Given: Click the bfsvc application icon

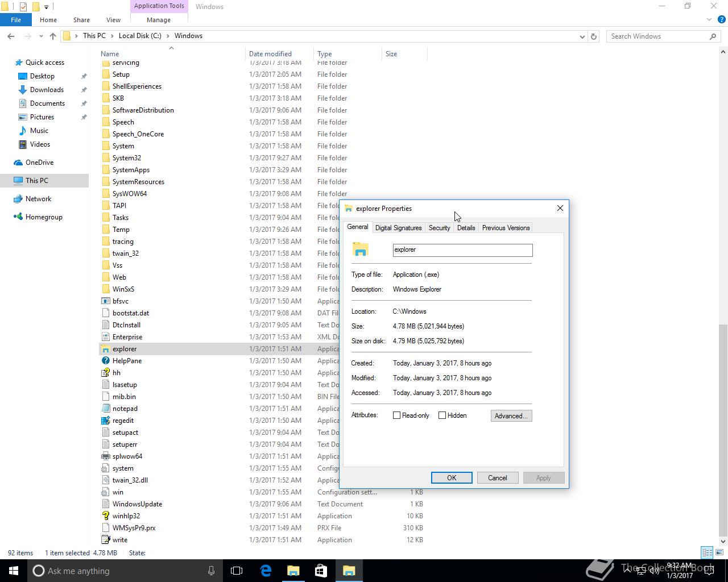Looking at the screenshot, I should tap(105, 301).
